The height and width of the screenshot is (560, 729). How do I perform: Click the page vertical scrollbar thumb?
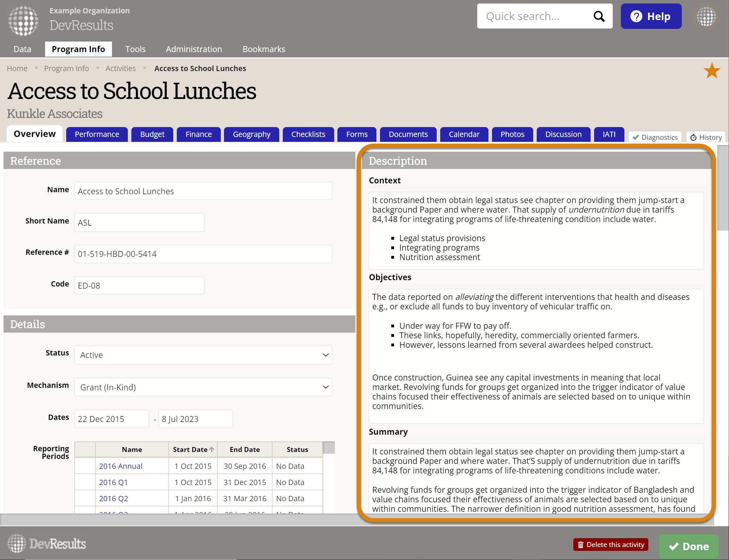tap(723, 188)
